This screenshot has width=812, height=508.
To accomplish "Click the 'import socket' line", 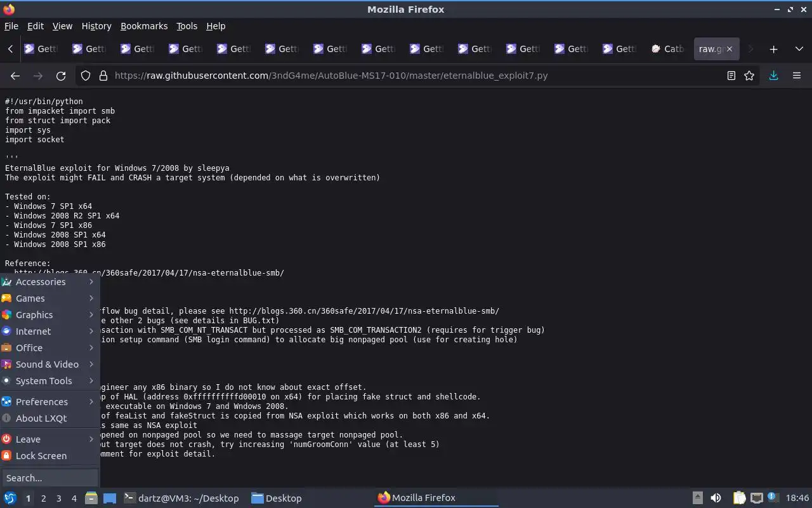I will tap(35, 140).
